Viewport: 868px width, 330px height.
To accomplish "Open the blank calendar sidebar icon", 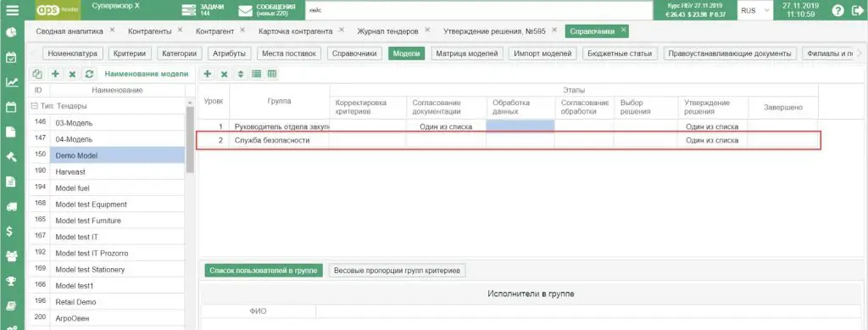I will click(10, 107).
